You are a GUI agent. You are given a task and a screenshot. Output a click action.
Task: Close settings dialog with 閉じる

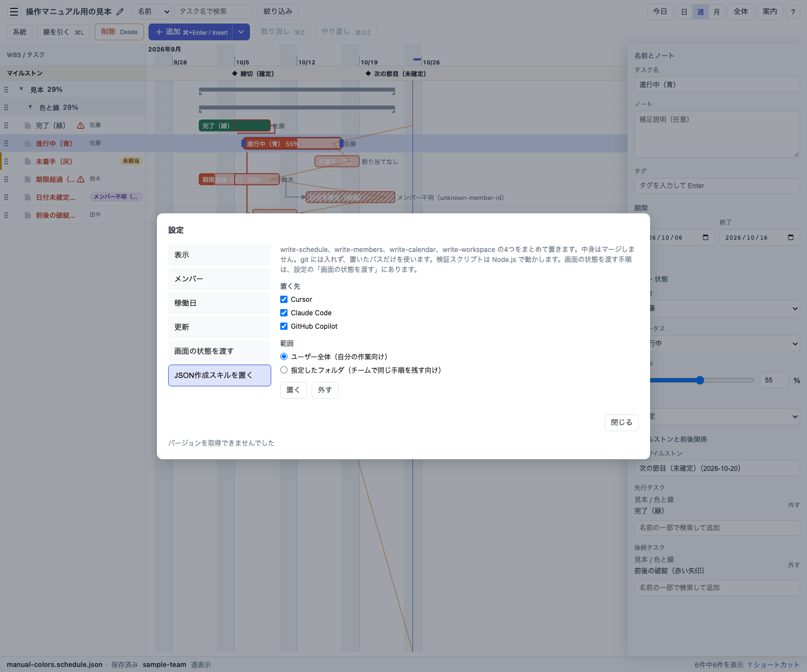(622, 422)
